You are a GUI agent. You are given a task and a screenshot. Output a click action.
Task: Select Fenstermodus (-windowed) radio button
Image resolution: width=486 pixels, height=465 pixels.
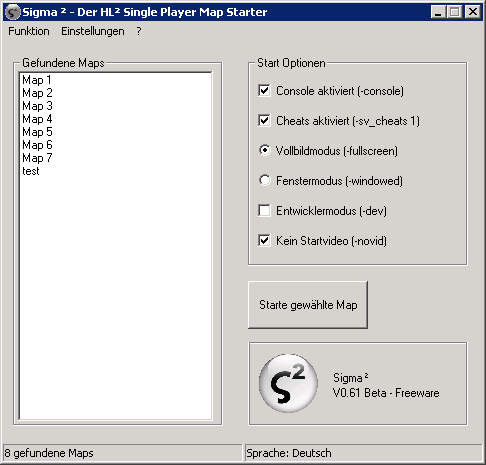tap(265, 180)
